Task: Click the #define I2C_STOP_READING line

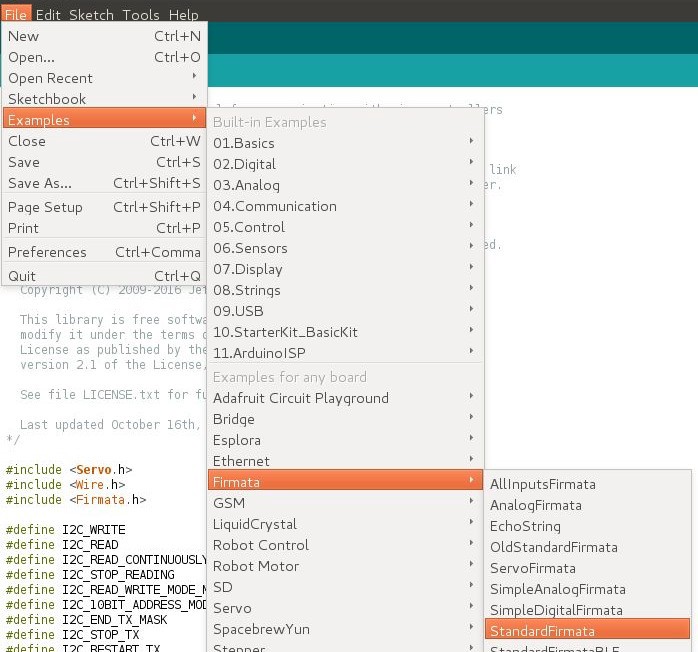Action: [90, 575]
